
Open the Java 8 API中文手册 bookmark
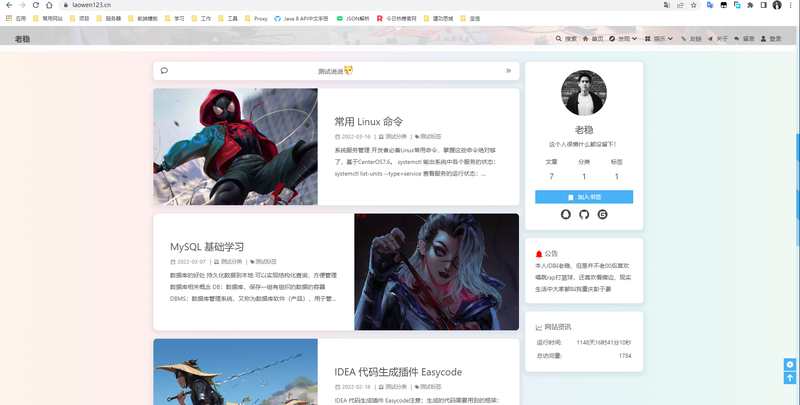pos(301,18)
